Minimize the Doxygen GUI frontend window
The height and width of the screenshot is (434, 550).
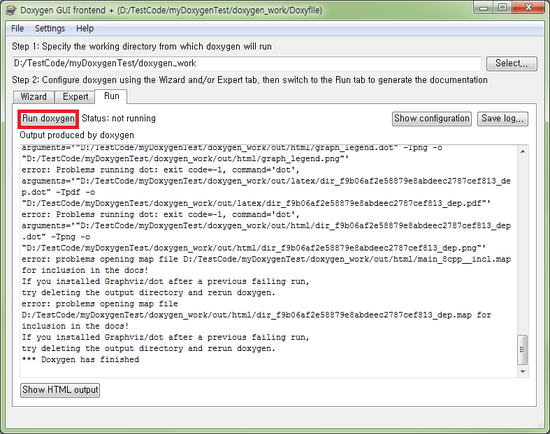[484, 7]
